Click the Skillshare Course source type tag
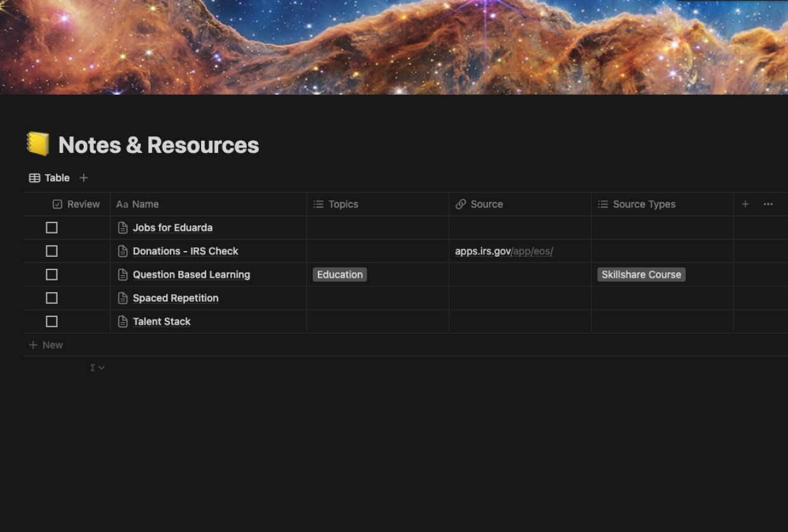788x532 pixels. tap(641, 275)
